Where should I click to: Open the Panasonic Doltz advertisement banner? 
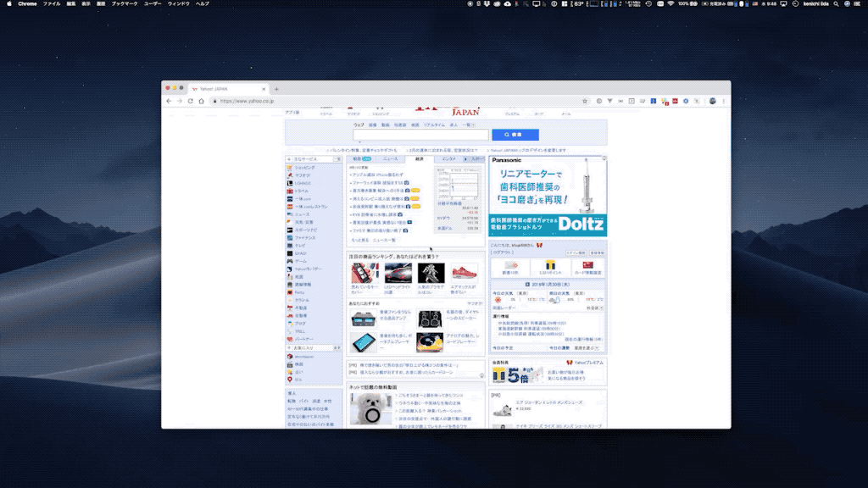click(548, 196)
